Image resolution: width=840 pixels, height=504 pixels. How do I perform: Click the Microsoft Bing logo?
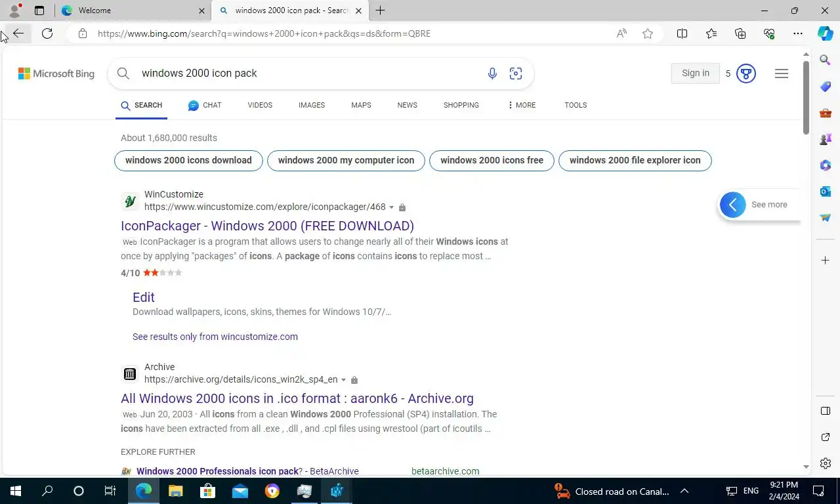point(56,73)
